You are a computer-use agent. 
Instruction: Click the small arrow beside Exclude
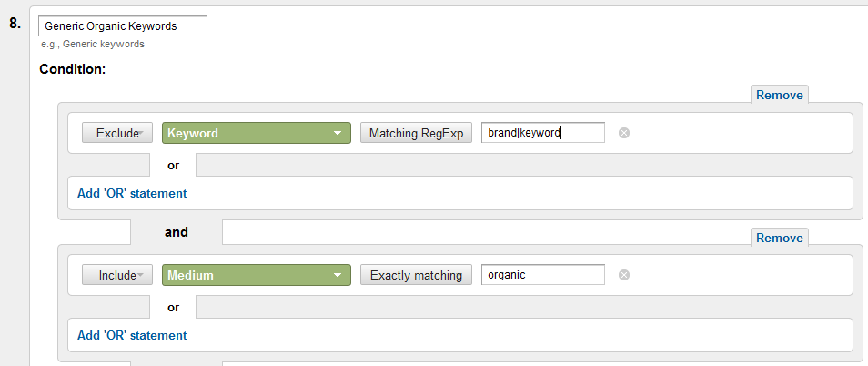(x=141, y=134)
